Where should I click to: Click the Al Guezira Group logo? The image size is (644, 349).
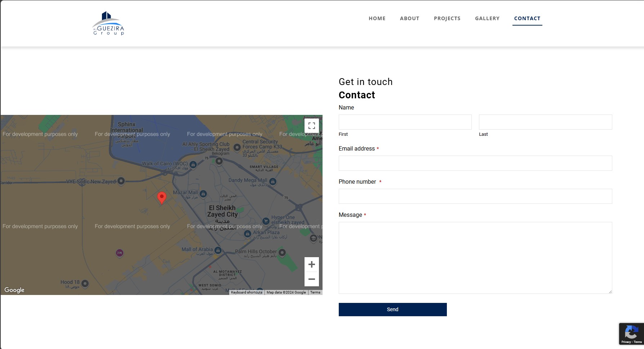pyautogui.click(x=108, y=23)
